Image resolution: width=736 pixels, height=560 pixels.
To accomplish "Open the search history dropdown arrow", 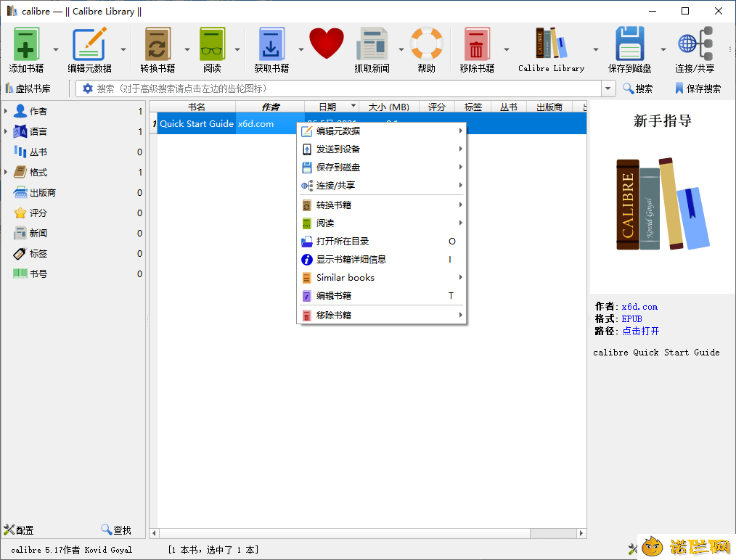I will (x=608, y=88).
